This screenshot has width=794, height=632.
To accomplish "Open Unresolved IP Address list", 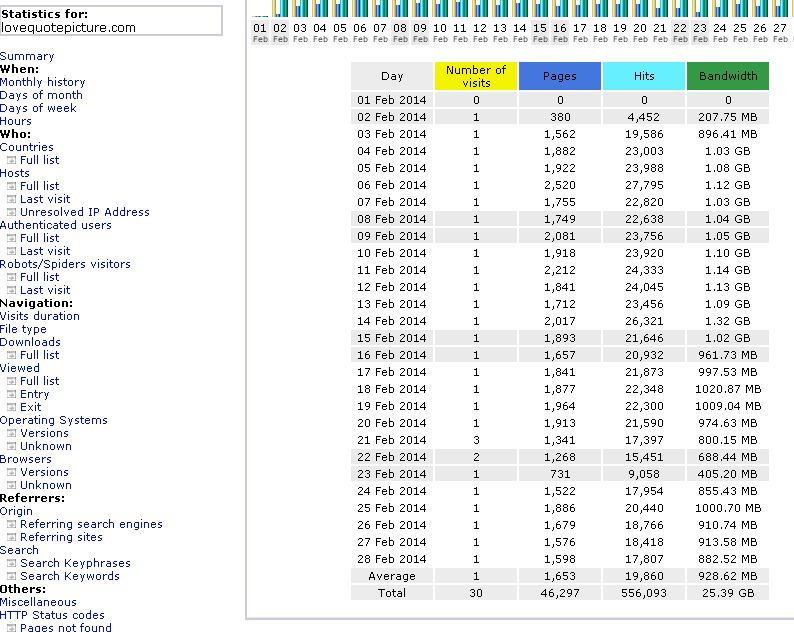I will [x=85, y=212].
